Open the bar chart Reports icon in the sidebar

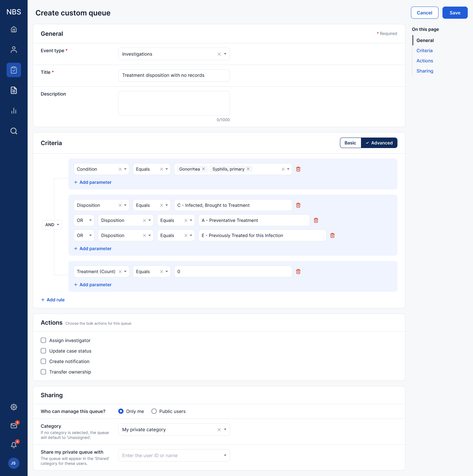14,111
